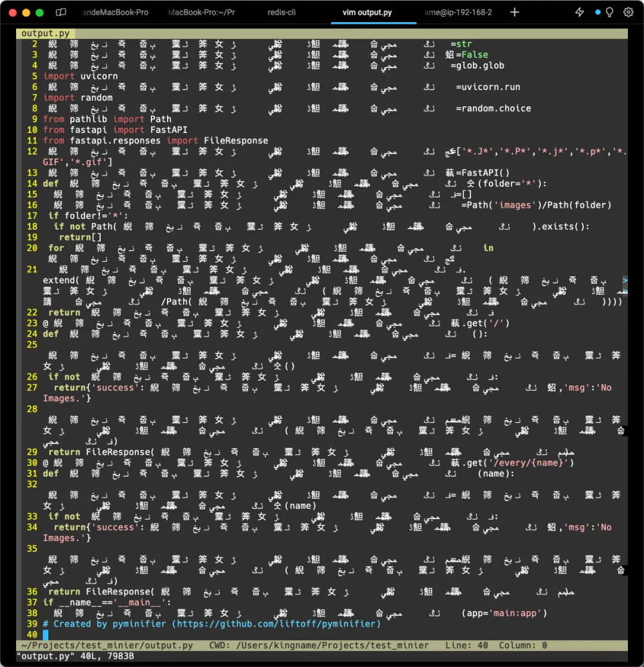Click the FileResponse import on line 11
Screen dimensions: 644x667
(x=156, y=140)
